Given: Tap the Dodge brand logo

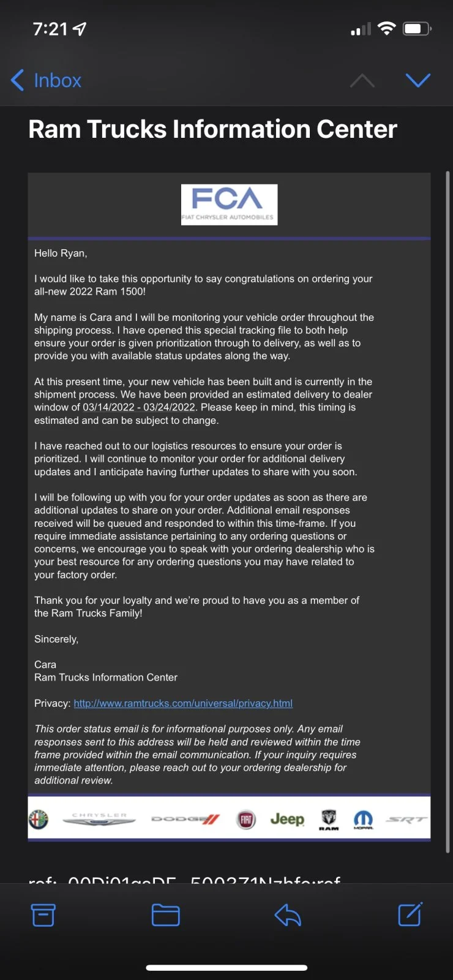Looking at the screenshot, I should [x=185, y=820].
